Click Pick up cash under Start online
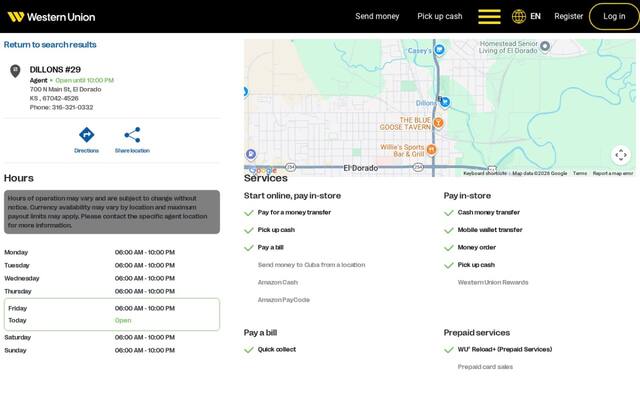 click(x=276, y=230)
